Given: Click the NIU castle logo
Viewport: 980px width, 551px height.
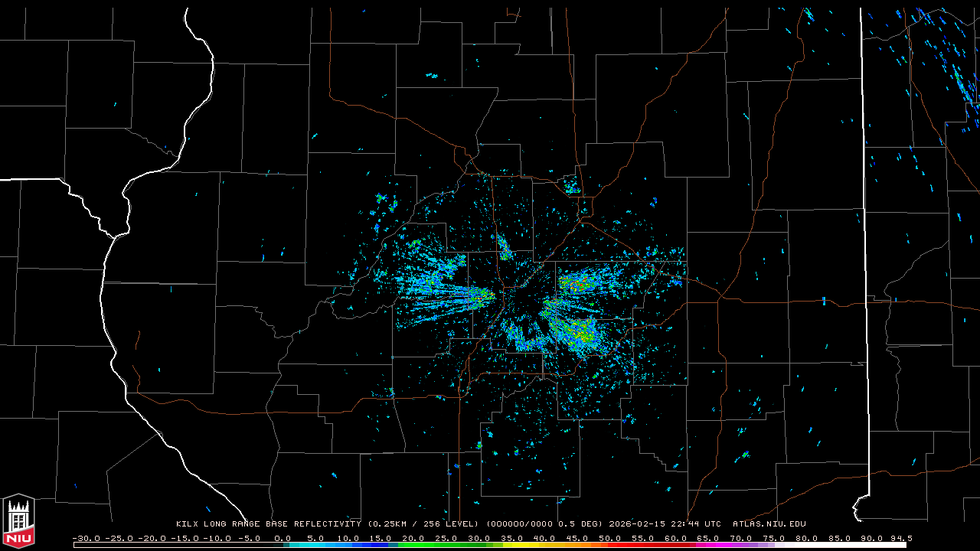Looking at the screenshot, I should [18, 520].
